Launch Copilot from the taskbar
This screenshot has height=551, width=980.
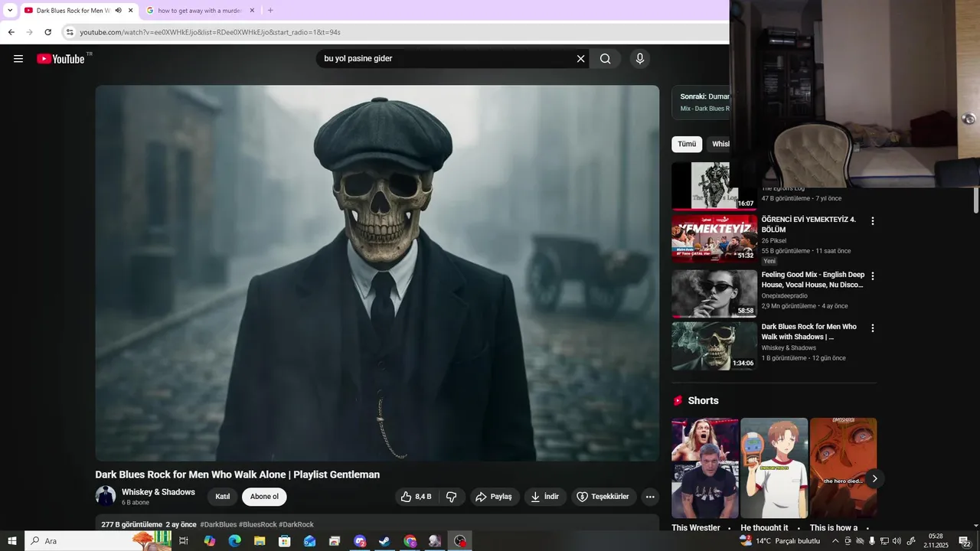pos(209,541)
